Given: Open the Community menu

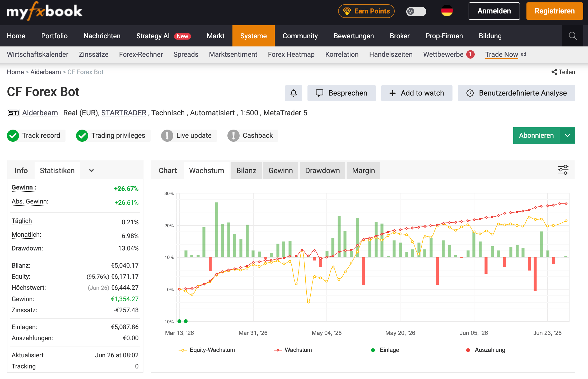Looking at the screenshot, I should pyautogui.click(x=300, y=36).
